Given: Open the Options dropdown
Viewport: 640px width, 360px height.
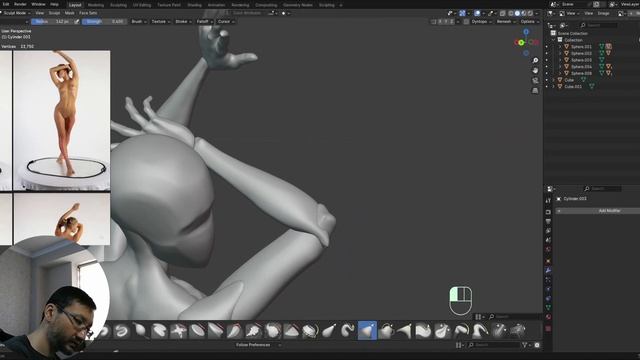Looking at the screenshot, I should [529, 22].
